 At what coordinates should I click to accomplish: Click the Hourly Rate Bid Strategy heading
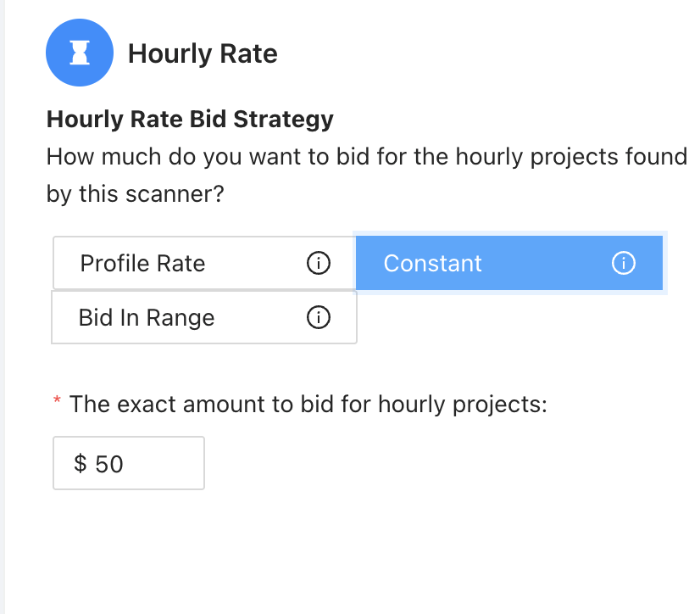(190, 120)
